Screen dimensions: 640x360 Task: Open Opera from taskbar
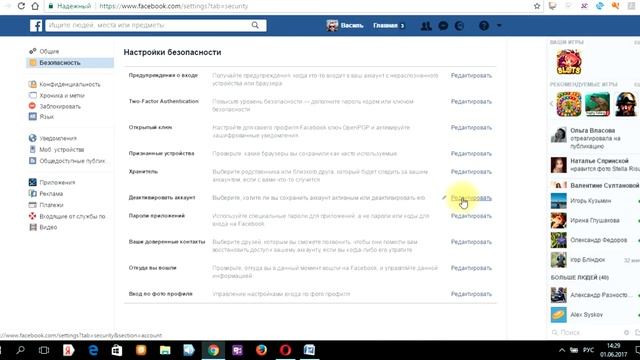[285, 350]
